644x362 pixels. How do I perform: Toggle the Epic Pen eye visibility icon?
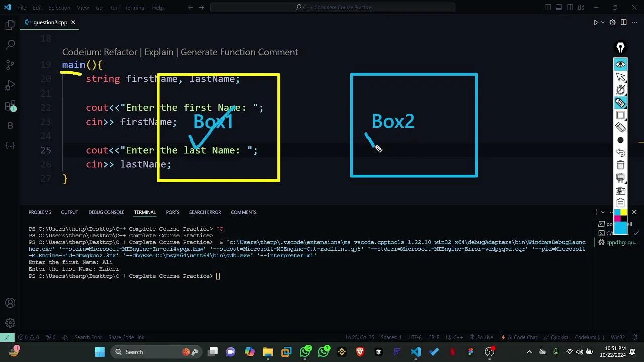(x=620, y=64)
